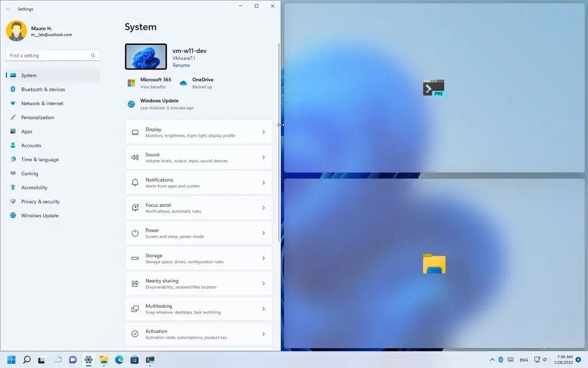588x368 pixels.
Task: Open the Multitasking settings row
Action: coord(198,309)
